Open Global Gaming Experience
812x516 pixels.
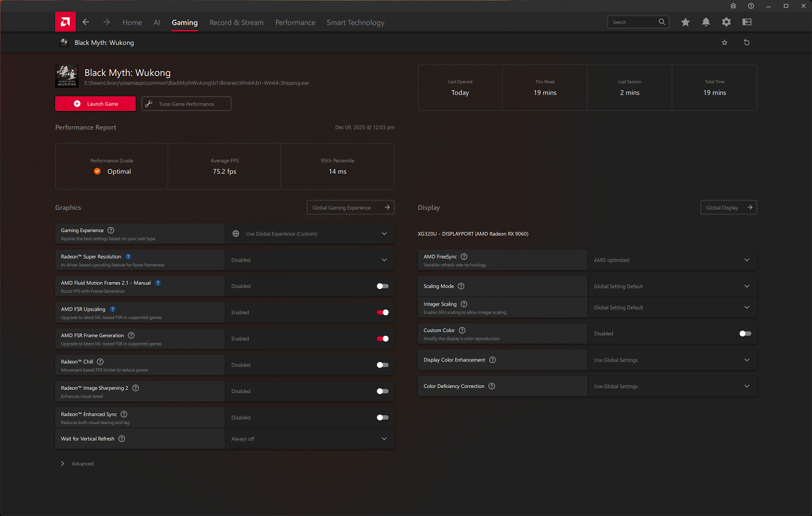click(x=350, y=207)
